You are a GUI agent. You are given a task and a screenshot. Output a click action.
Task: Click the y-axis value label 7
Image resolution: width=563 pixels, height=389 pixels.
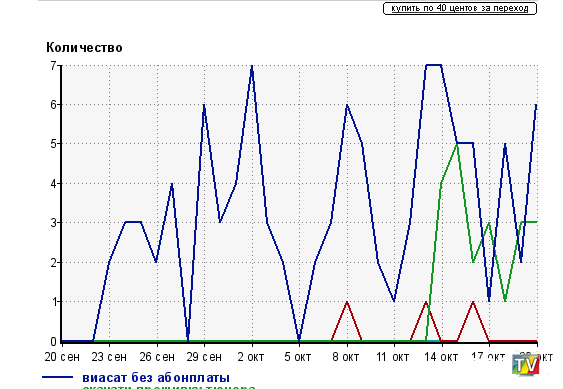53,66
